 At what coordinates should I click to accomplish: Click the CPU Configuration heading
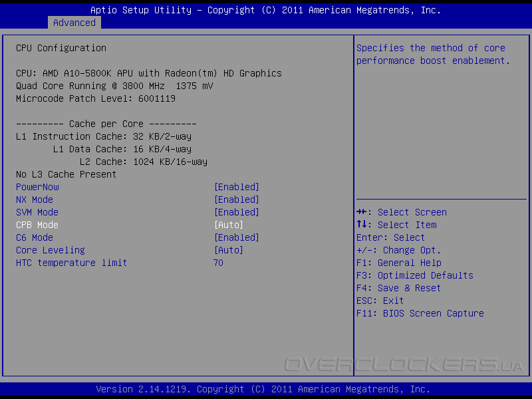point(61,48)
